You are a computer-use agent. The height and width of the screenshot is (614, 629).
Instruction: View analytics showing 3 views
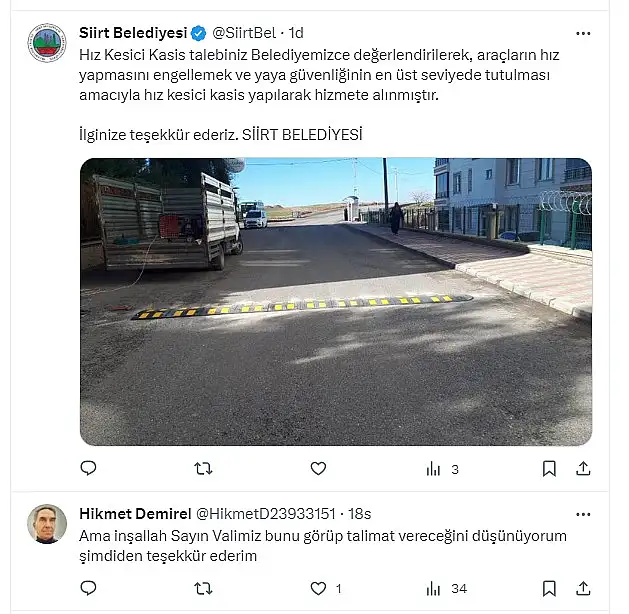(442, 469)
